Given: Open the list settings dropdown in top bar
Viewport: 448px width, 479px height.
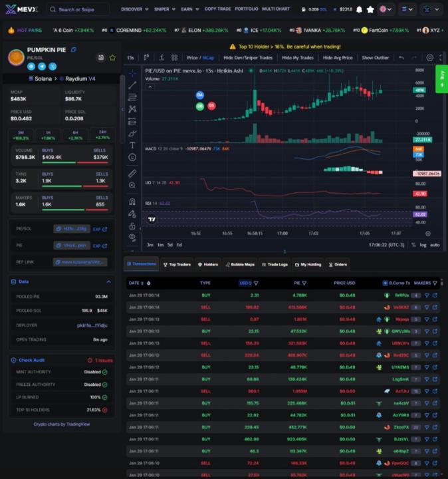Looking at the screenshot, I should point(407,9).
